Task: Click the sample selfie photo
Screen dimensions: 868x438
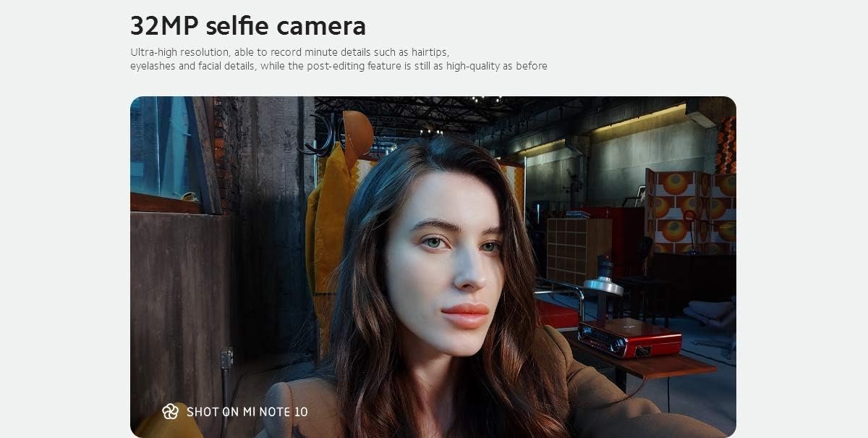Action: coord(433,266)
